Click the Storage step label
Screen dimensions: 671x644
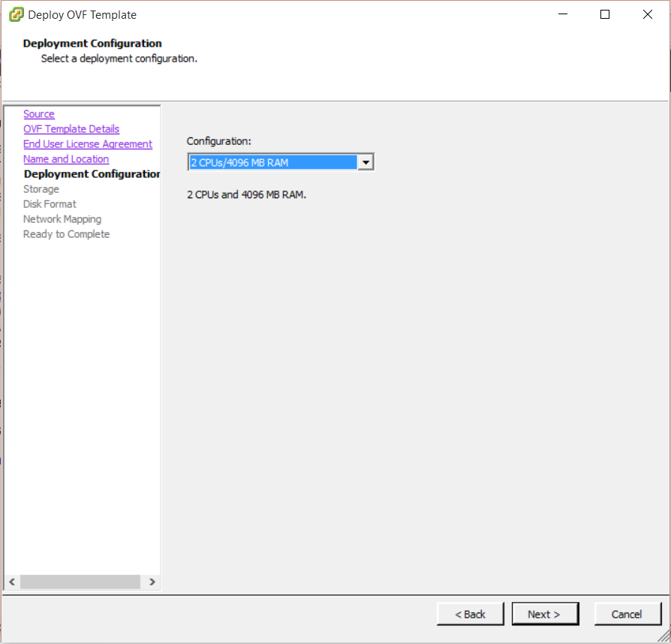[41, 189]
